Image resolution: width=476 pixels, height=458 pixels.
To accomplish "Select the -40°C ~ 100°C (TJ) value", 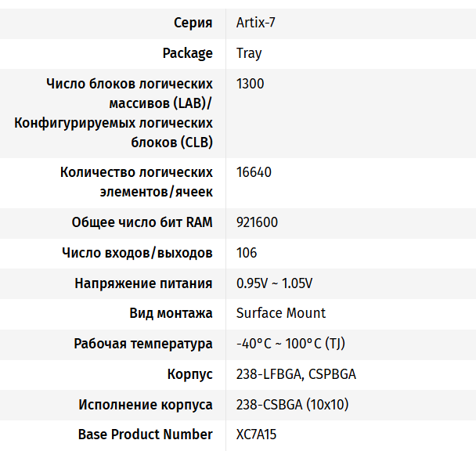I will pos(290,344).
